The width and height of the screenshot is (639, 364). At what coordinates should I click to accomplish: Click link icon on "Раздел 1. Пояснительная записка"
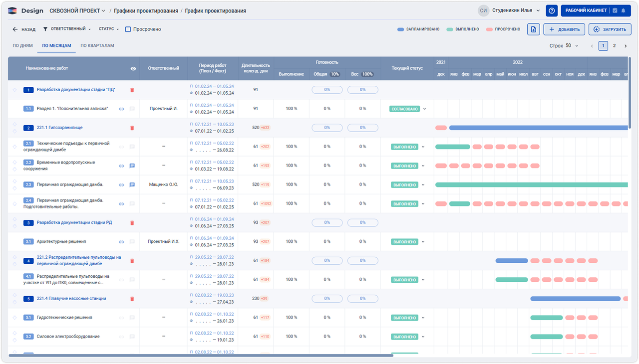(x=121, y=109)
